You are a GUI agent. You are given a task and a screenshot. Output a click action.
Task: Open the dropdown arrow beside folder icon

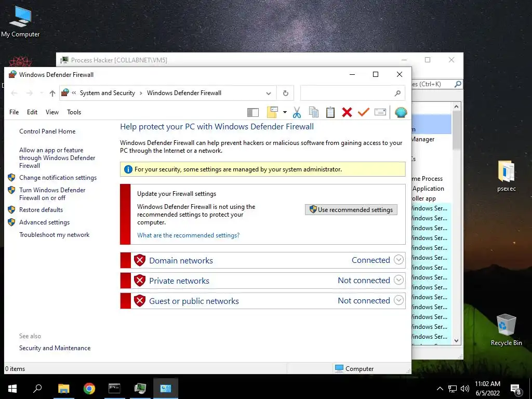285,112
